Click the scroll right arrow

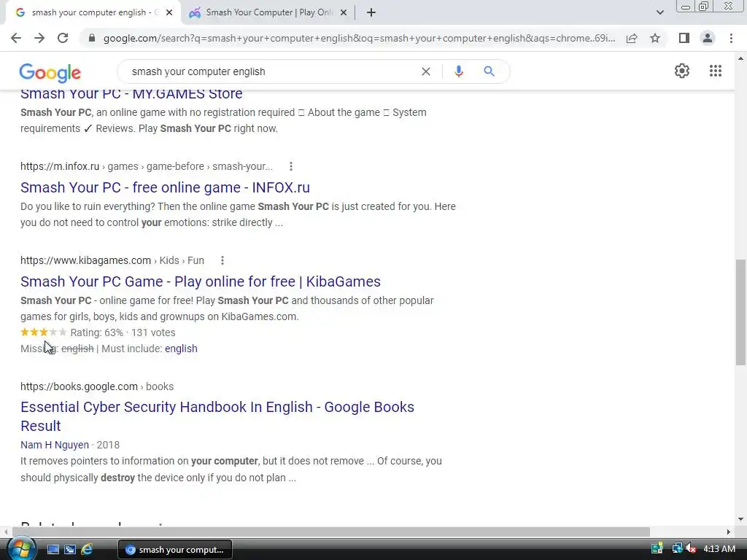pyautogui.click(x=729, y=532)
